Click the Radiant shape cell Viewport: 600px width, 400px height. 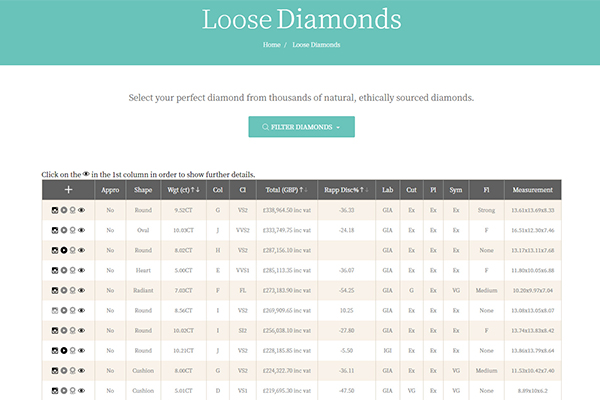coord(143,291)
